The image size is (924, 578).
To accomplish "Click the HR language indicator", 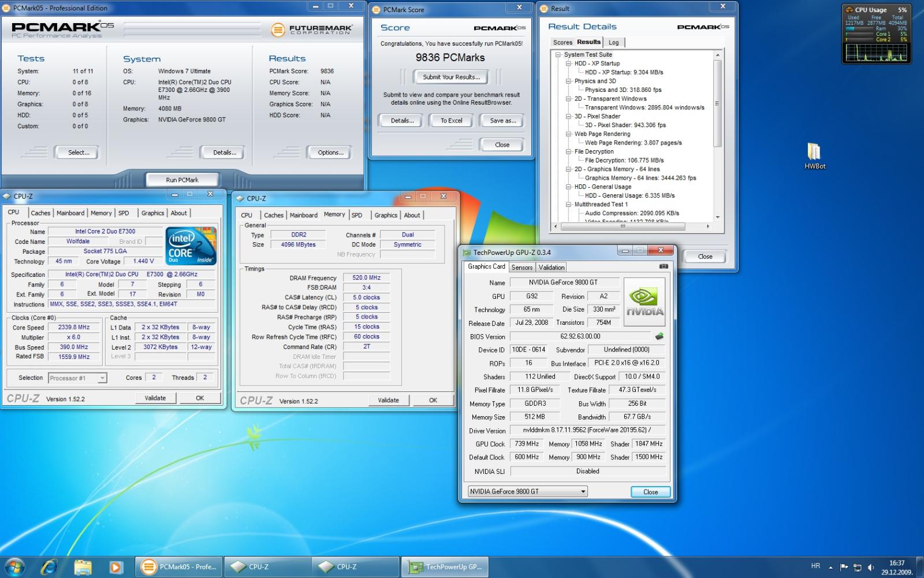I will click(815, 566).
